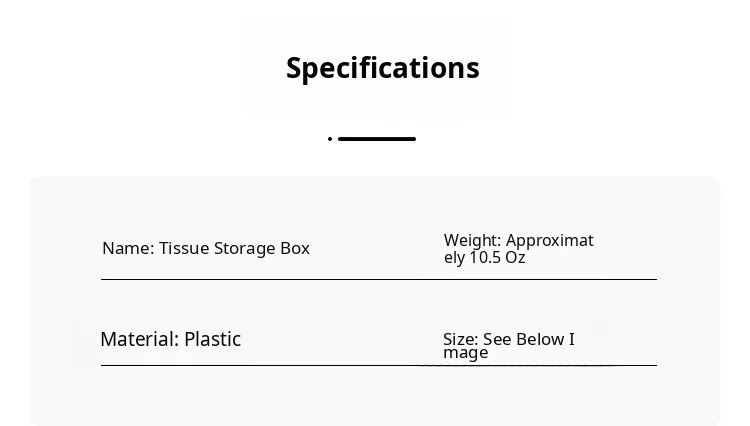Click the small dot below the heading

pyautogui.click(x=330, y=139)
